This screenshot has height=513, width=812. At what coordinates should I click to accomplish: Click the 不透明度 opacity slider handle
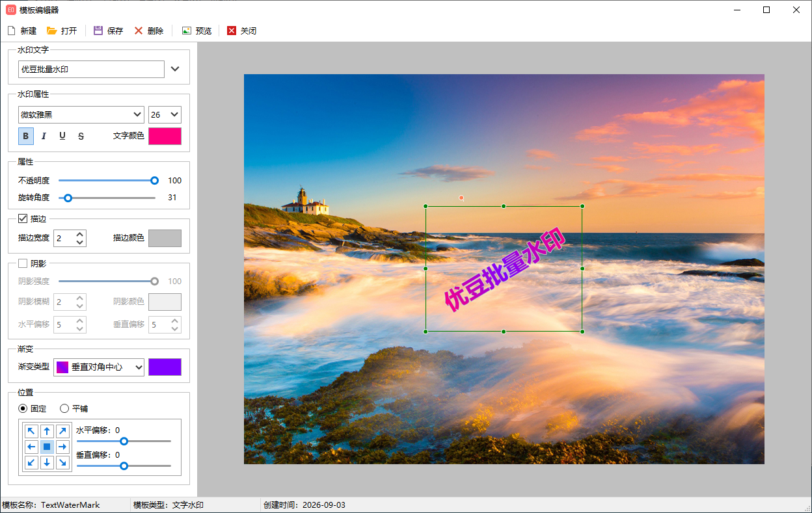click(154, 181)
